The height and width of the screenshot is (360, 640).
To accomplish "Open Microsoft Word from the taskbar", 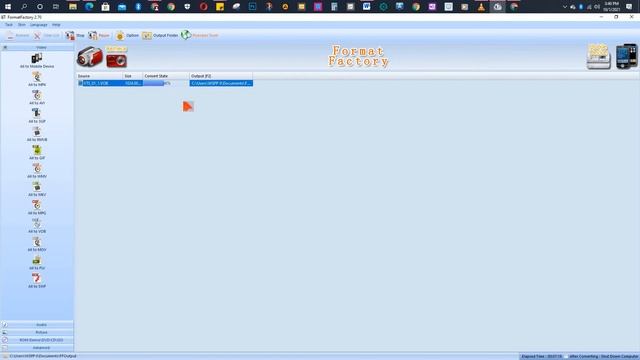I will (367, 7).
